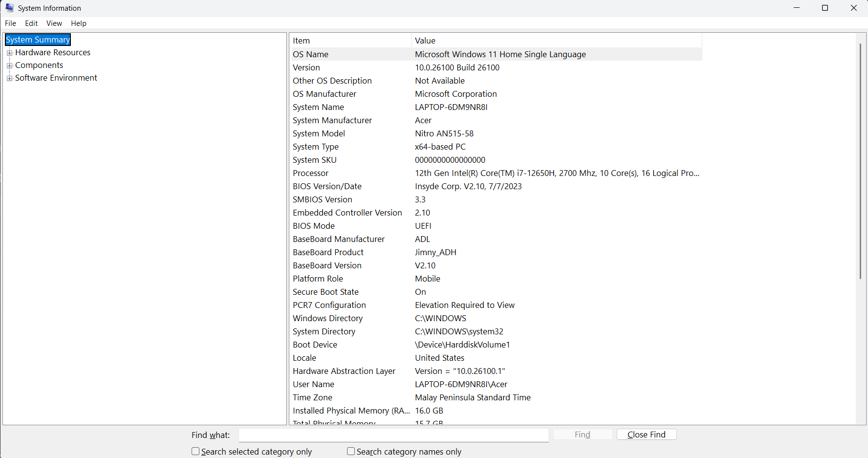The height and width of the screenshot is (458, 868).
Task: Select the Windows Directory row
Action: [x=496, y=318]
